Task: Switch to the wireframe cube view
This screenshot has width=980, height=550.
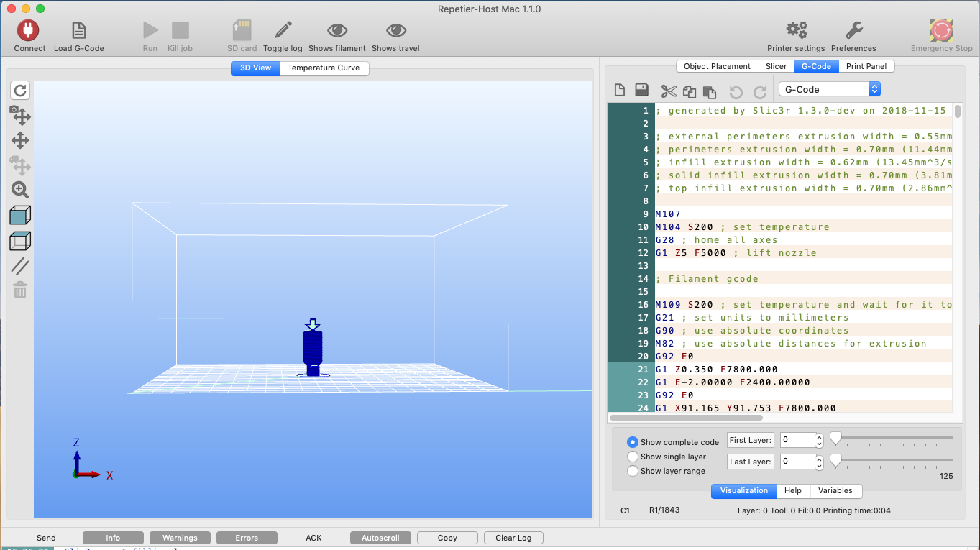Action: tap(20, 241)
